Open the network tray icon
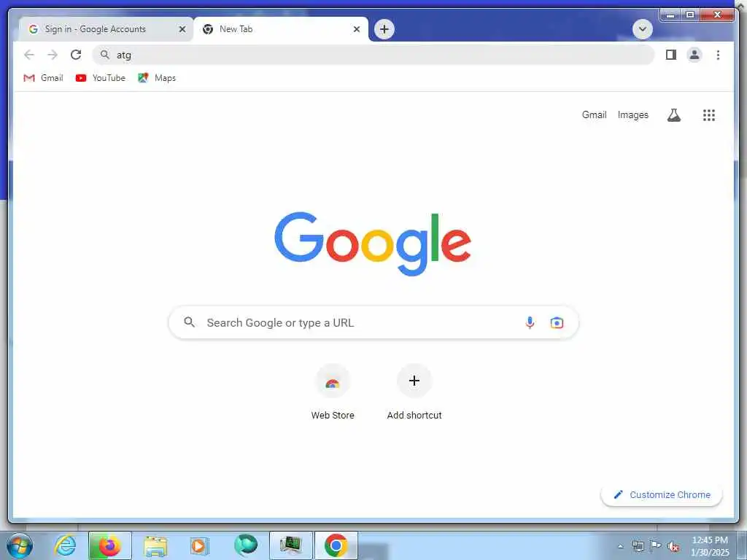This screenshot has height=560, width=747. click(638, 546)
